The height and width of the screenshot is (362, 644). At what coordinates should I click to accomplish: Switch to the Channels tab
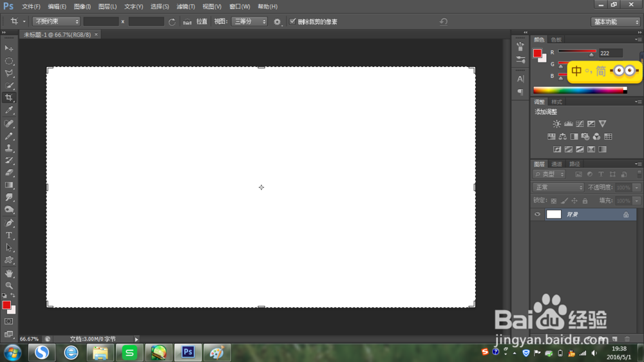click(x=556, y=164)
